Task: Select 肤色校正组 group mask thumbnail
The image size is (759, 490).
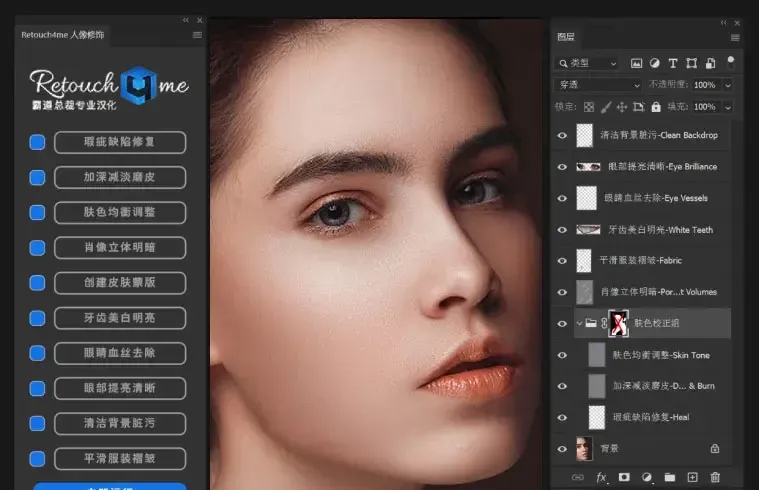Action: tap(618, 323)
